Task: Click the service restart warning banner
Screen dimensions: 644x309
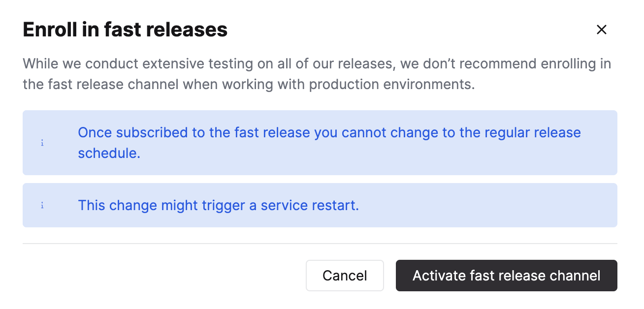Action: coord(320,205)
